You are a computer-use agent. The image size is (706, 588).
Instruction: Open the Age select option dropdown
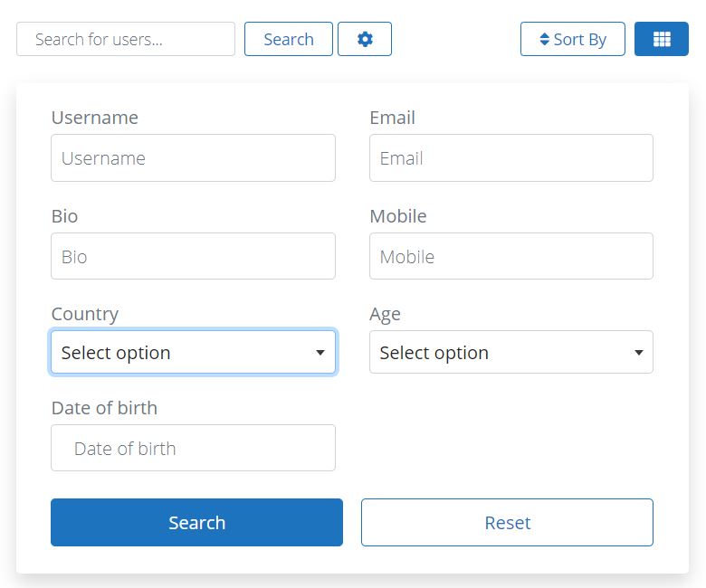coord(511,352)
